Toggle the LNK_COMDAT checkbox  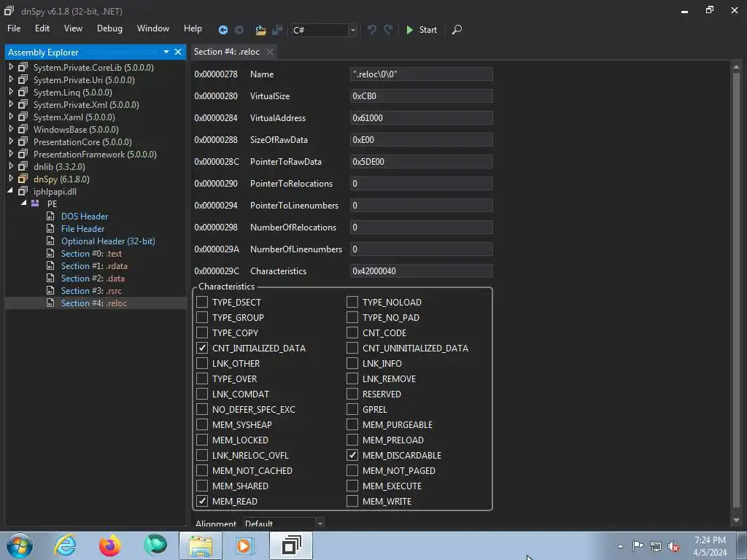(x=202, y=394)
